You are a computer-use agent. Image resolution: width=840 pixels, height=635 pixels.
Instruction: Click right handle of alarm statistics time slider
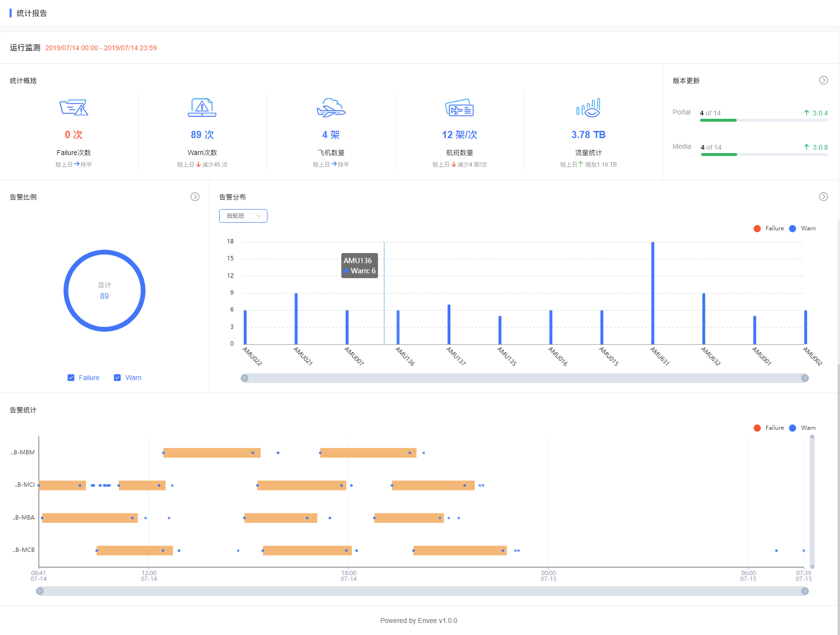(805, 591)
